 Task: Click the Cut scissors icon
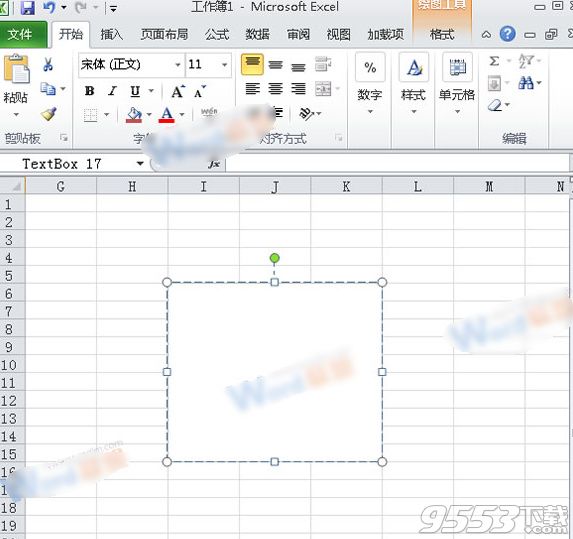tap(48, 65)
